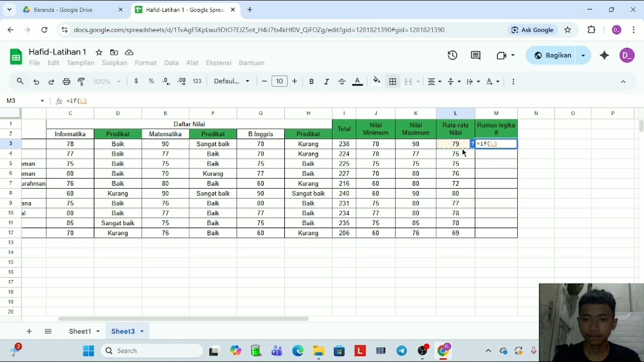
Task: Open the Gemini sparkle assistant
Action: tap(605, 55)
